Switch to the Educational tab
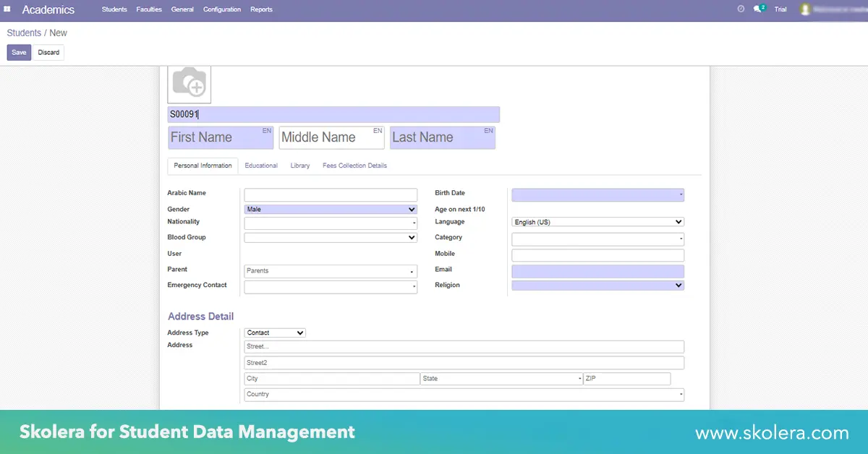The width and height of the screenshot is (868, 454). point(261,166)
